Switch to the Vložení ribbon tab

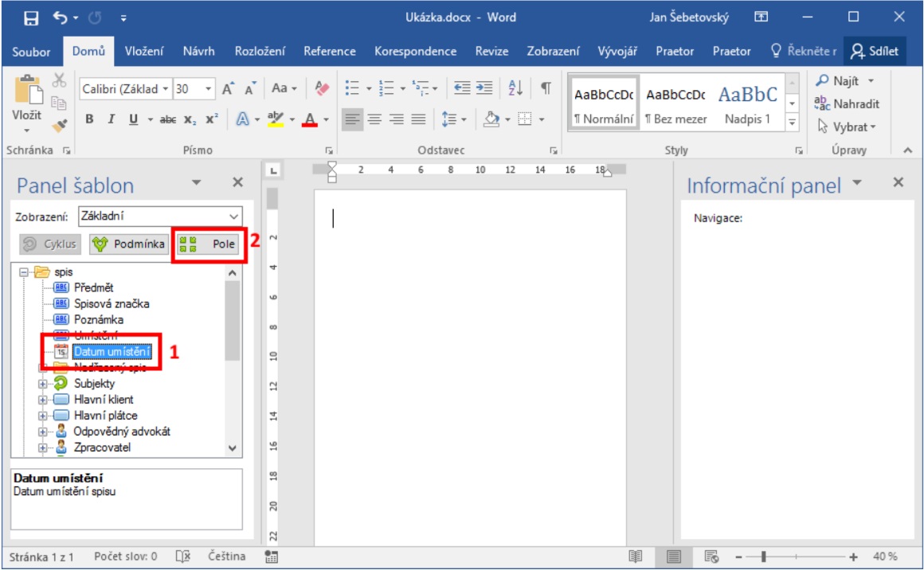coord(144,51)
